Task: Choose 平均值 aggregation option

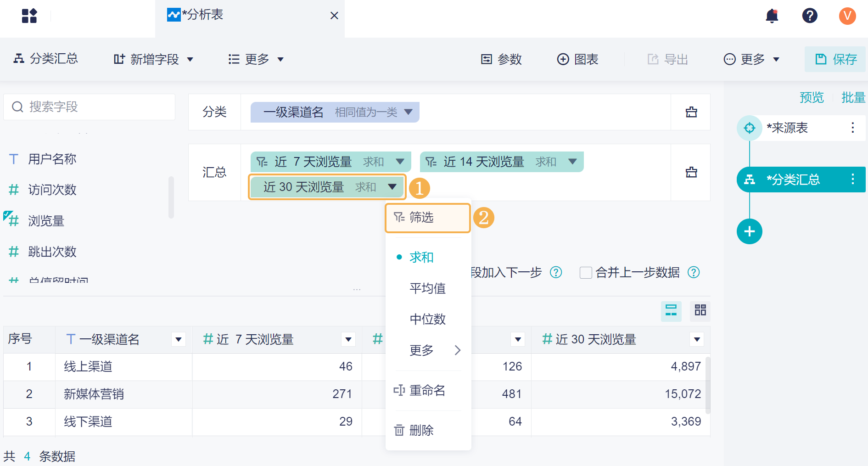Action: [427, 288]
